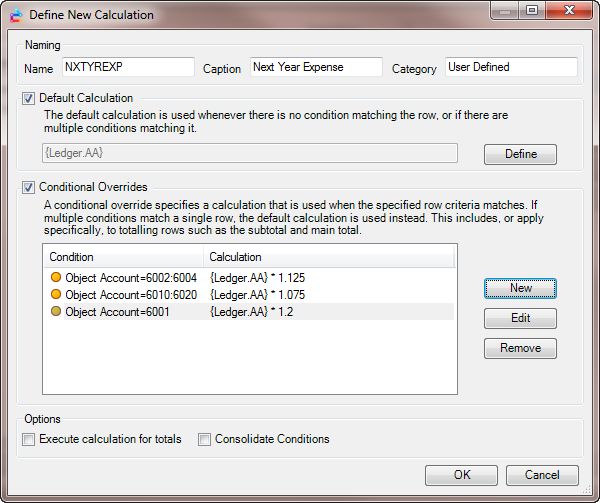Click orange icon for Object Account=6010:6020
Screen dimensions: 600x503
(x=55, y=295)
